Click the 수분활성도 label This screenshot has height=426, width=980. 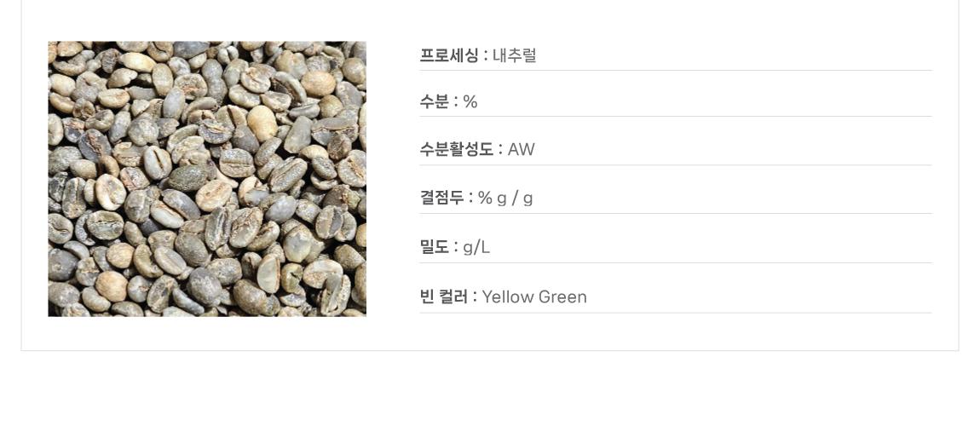point(457,149)
